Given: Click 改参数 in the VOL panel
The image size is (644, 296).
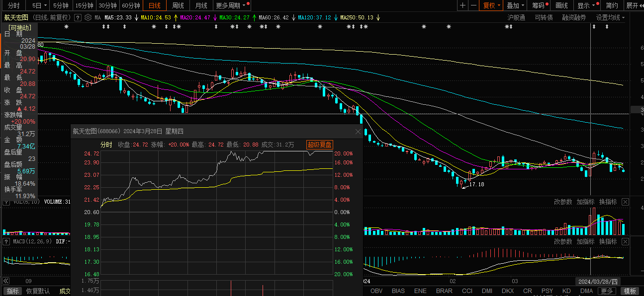Looking at the screenshot, I should pyautogui.click(x=563, y=202).
